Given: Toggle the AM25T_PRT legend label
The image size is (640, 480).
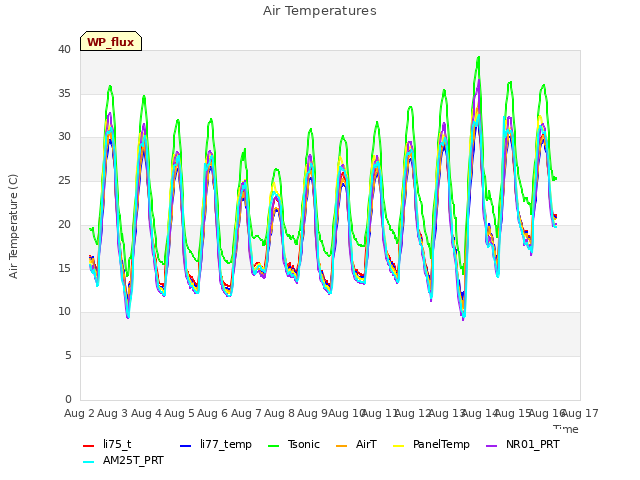Looking at the screenshot, I should pos(133,460).
